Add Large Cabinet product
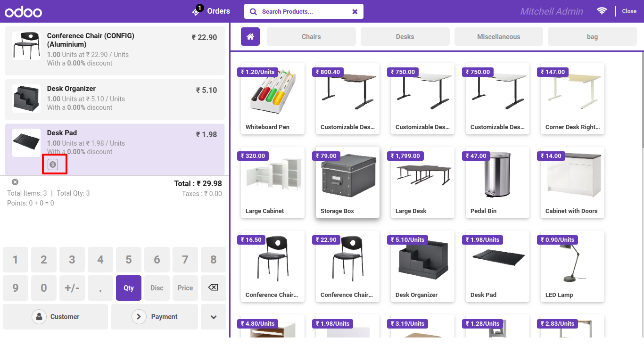This screenshot has width=644, height=362. click(x=272, y=182)
